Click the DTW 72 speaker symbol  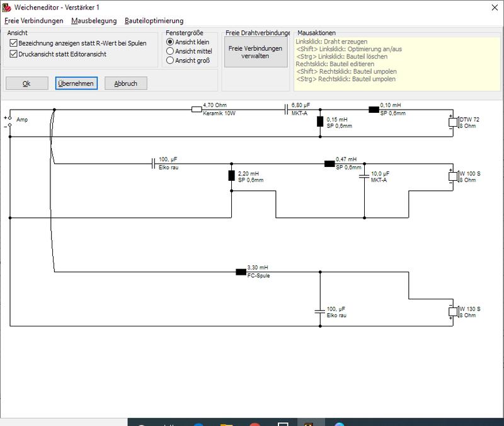[454, 122]
